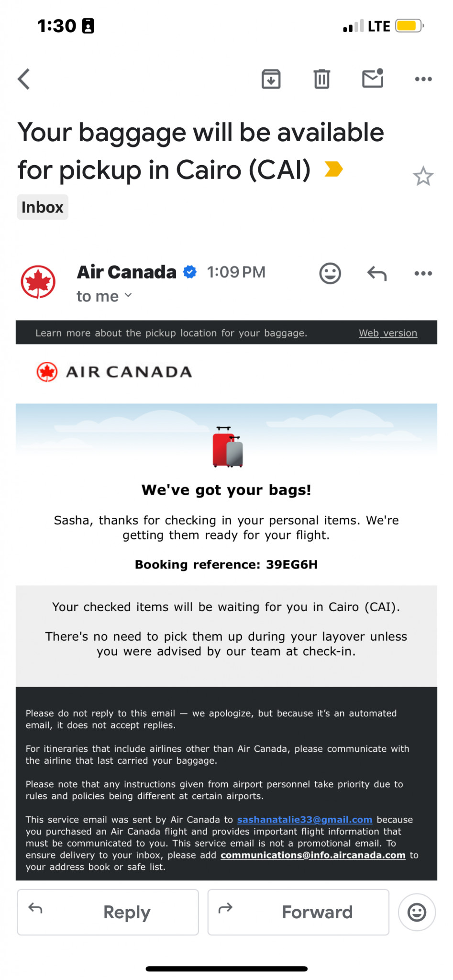
Task: Open the Inbox label
Action: (x=43, y=207)
